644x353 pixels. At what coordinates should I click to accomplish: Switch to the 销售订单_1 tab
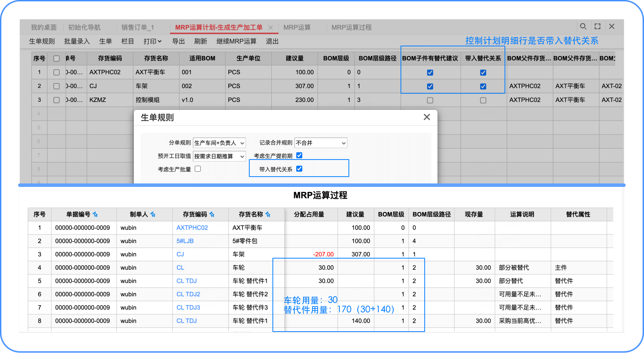[x=137, y=28]
